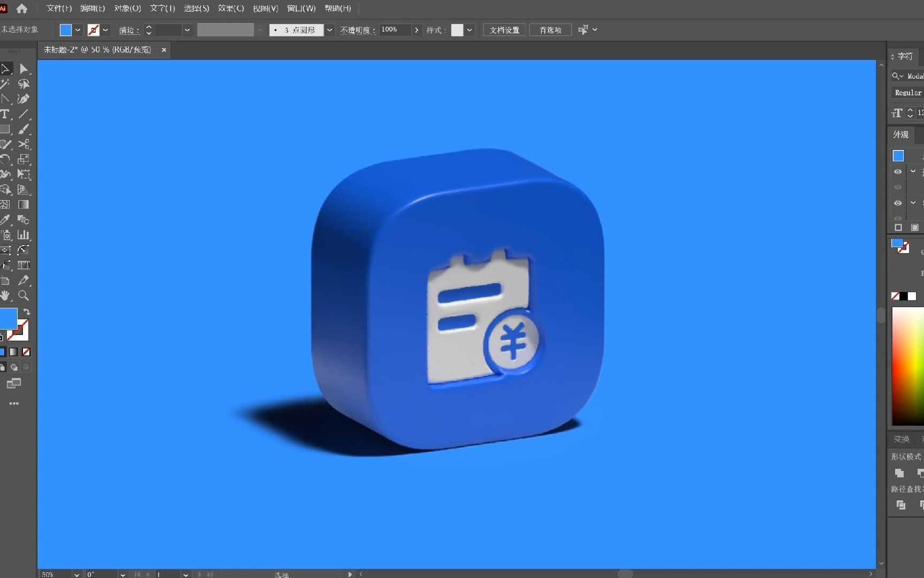Select the Type tool
The image size is (924, 578).
click(x=5, y=114)
